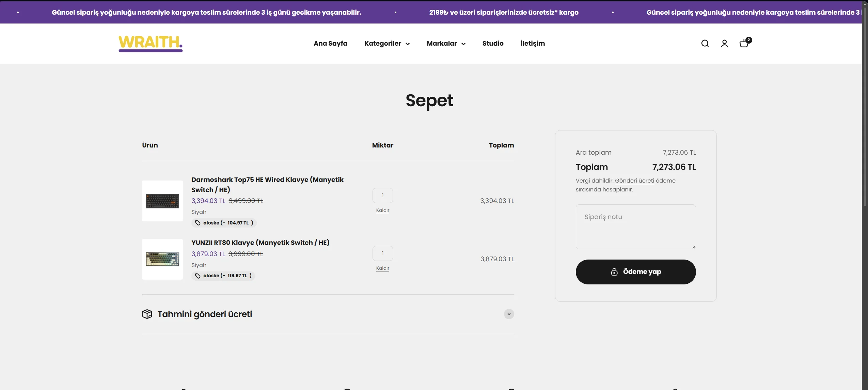This screenshot has width=868, height=390.
Task: Open the shopping basket icon
Action: pos(744,43)
